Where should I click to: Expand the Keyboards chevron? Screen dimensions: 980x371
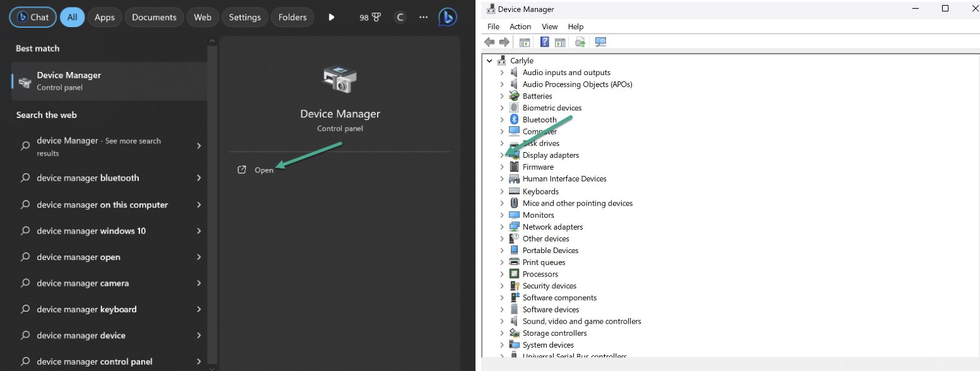[x=502, y=191]
